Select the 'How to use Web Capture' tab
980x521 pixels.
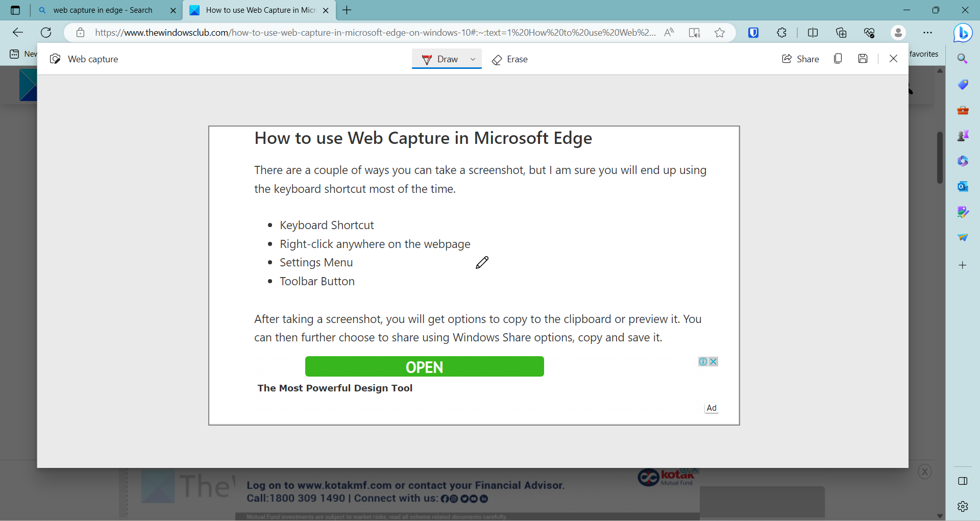[x=260, y=10]
